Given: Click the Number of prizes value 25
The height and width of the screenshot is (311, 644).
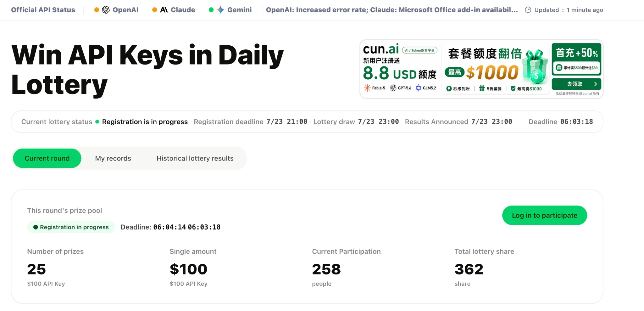Looking at the screenshot, I should point(36,269).
